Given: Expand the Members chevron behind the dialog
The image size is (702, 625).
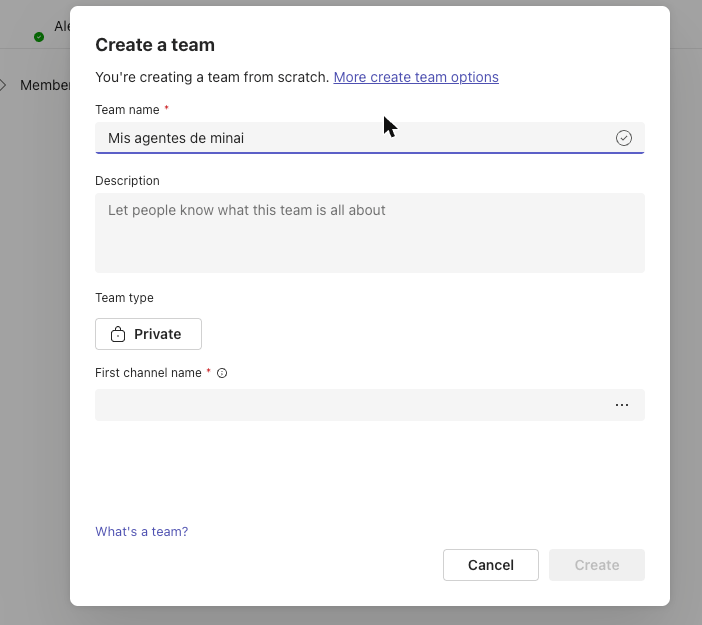Looking at the screenshot, I should pyautogui.click(x=3, y=85).
